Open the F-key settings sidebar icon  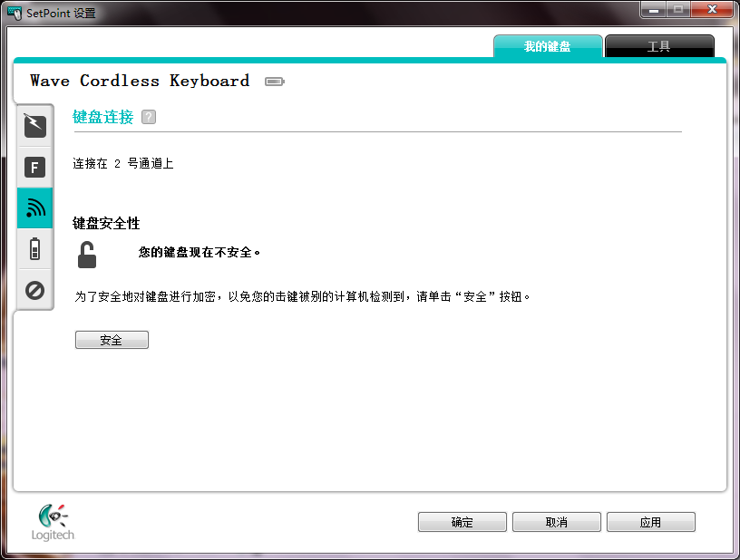(35, 168)
